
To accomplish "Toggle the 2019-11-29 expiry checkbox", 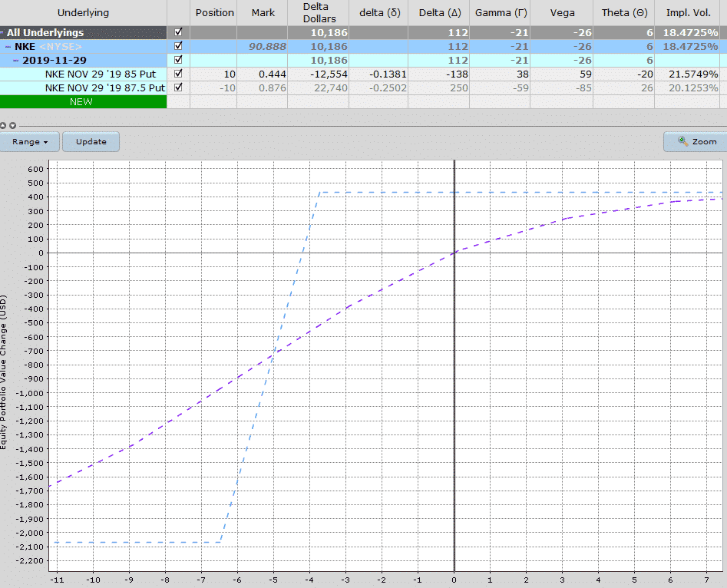I will 178,60.
